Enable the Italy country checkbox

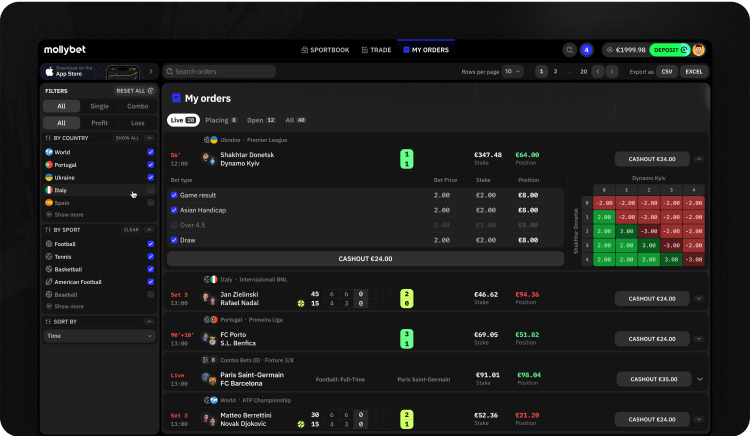(x=151, y=189)
